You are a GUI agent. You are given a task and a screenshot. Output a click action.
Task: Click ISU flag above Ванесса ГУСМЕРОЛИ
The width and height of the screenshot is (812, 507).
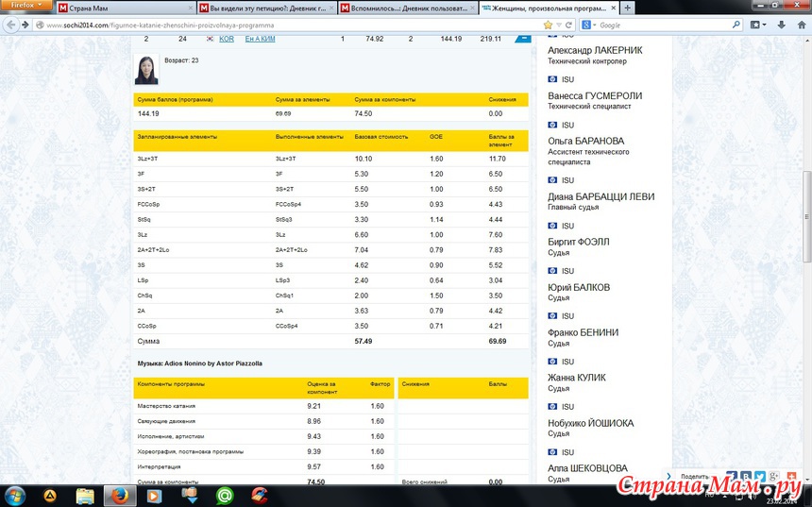point(552,79)
